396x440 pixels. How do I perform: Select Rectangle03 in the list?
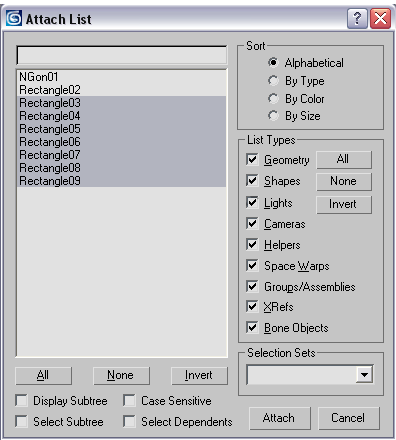click(122, 103)
